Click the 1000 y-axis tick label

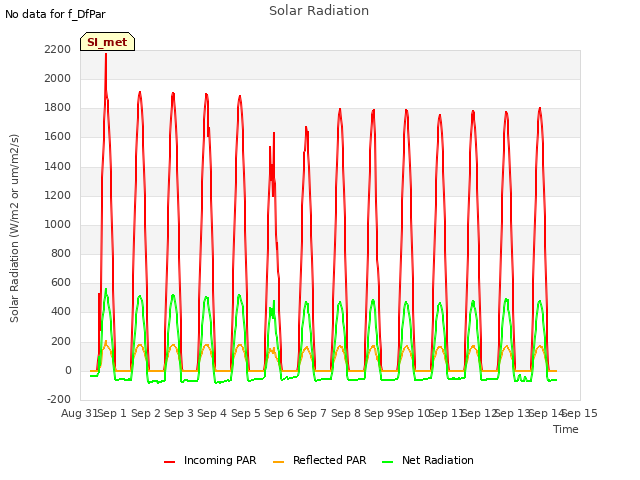(58, 224)
